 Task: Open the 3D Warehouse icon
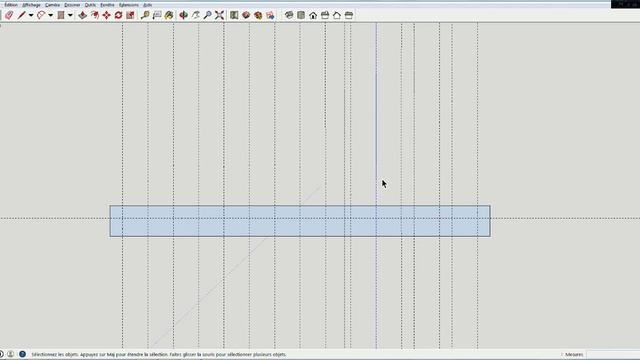234,15
